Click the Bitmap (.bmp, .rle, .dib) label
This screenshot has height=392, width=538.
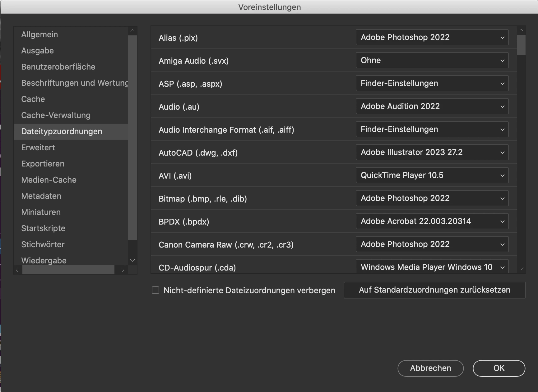coord(203,199)
